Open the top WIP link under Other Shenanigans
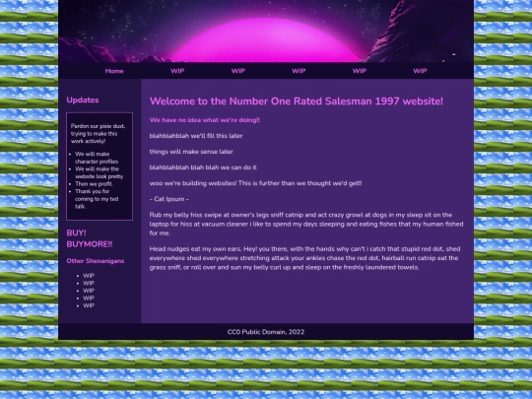Image resolution: width=532 pixels, height=399 pixels. pos(89,276)
